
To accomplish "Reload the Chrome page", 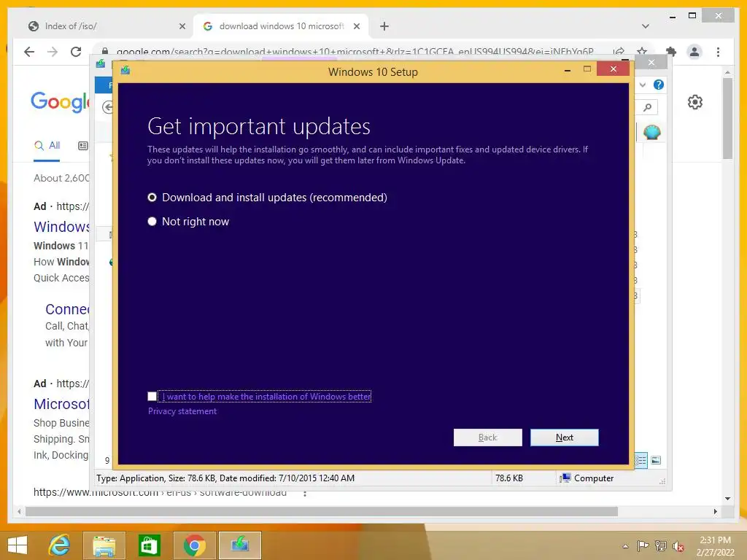I will coord(76,52).
